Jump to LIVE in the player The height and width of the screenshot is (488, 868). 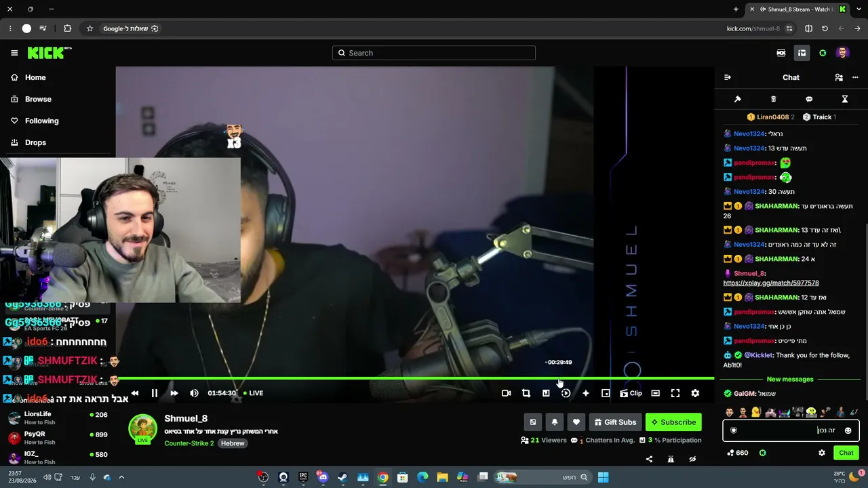(x=253, y=393)
